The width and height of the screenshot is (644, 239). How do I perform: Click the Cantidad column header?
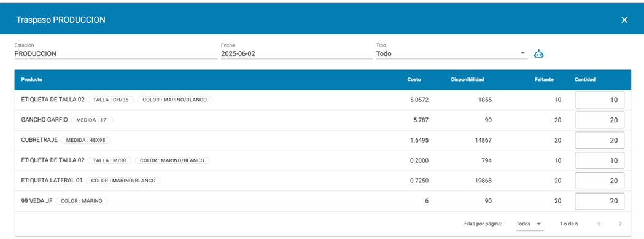pyautogui.click(x=585, y=79)
